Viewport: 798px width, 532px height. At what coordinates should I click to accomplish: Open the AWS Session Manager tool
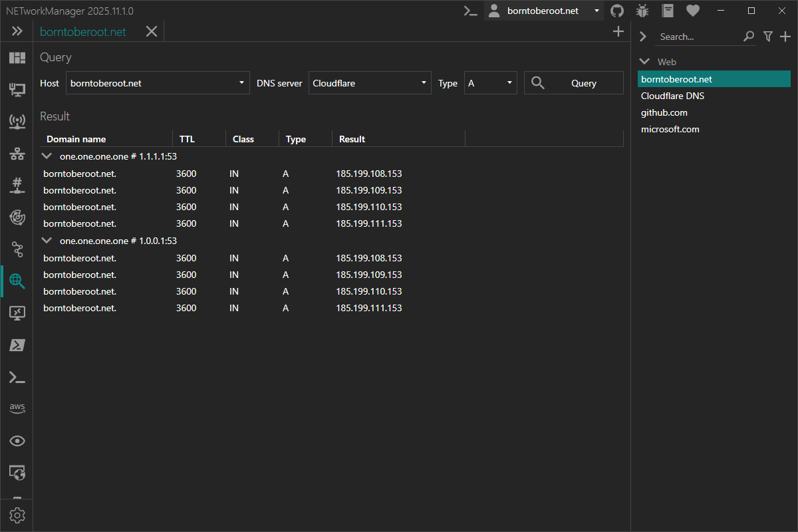(17, 408)
